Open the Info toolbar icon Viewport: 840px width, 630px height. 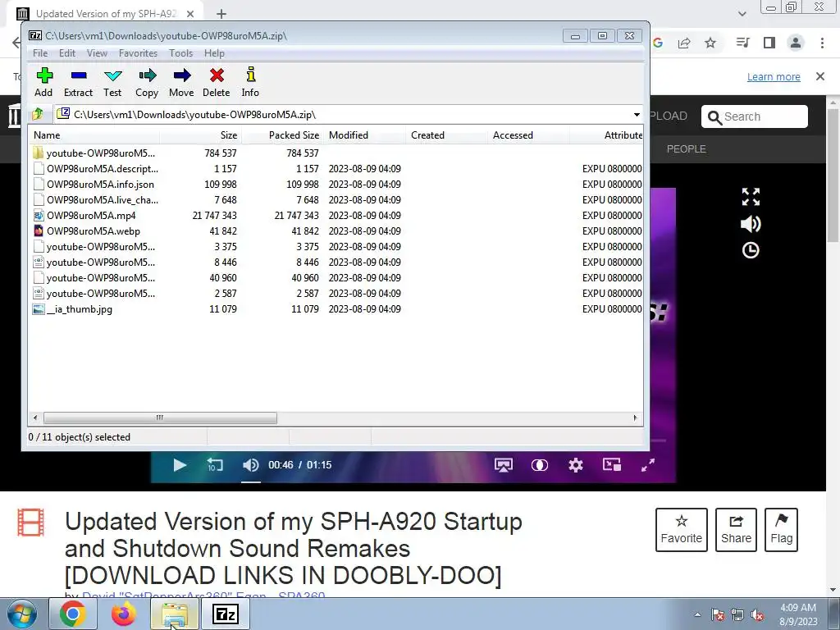coord(250,82)
